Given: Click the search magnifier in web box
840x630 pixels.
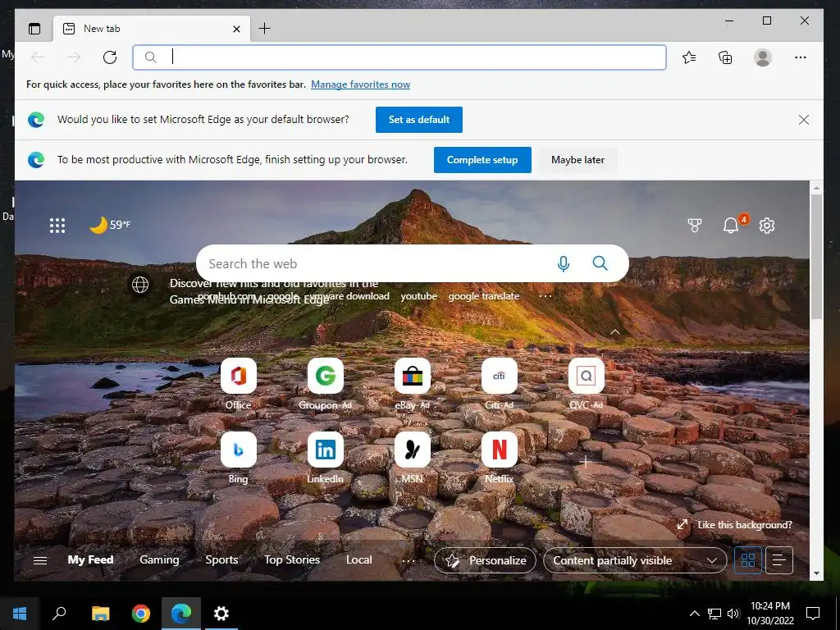Looking at the screenshot, I should pyautogui.click(x=600, y=263).
